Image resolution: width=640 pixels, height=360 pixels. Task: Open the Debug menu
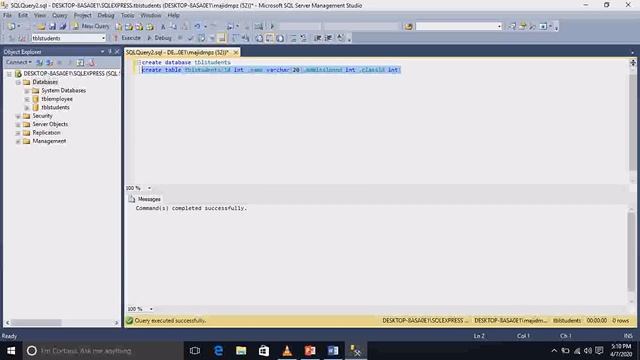click(106, 15)
